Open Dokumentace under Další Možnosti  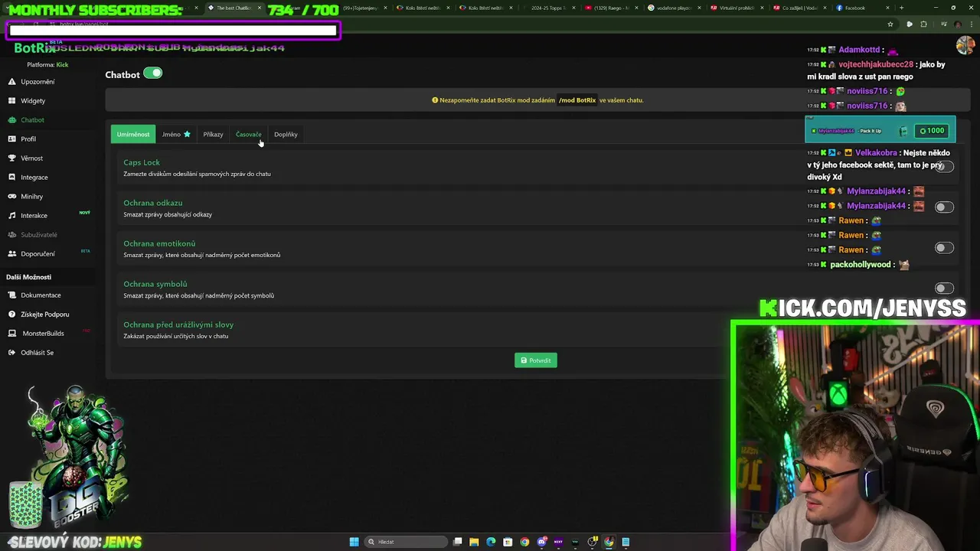coord(35,295)
